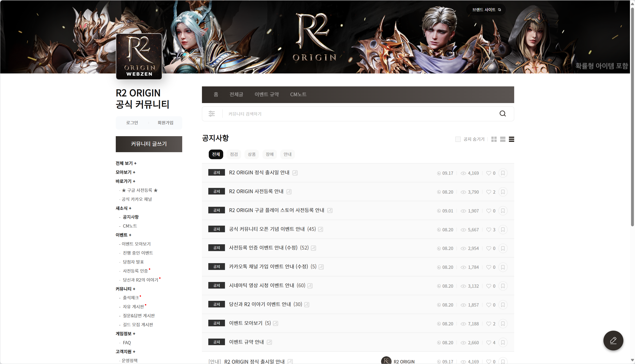Bookmark the R2 ORIGIN 정식 출시일 안내 post

pos(503,173)
